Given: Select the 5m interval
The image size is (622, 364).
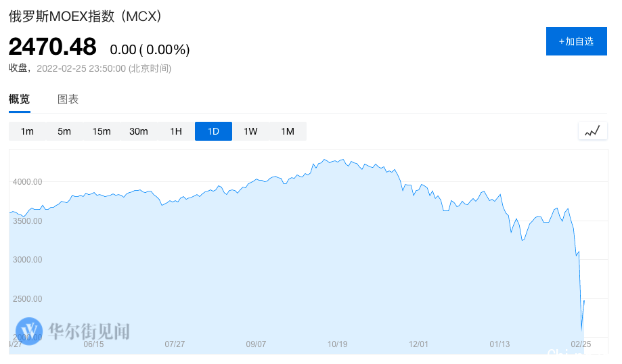Looking at the screenshot, I should (x=64, y=131).
